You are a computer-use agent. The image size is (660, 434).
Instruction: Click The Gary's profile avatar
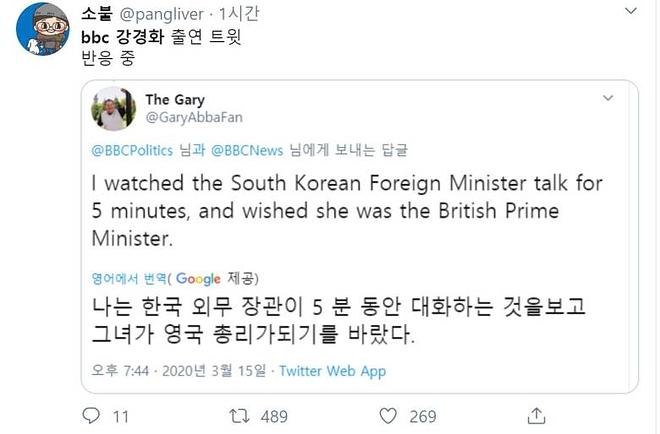click(113, 108)
